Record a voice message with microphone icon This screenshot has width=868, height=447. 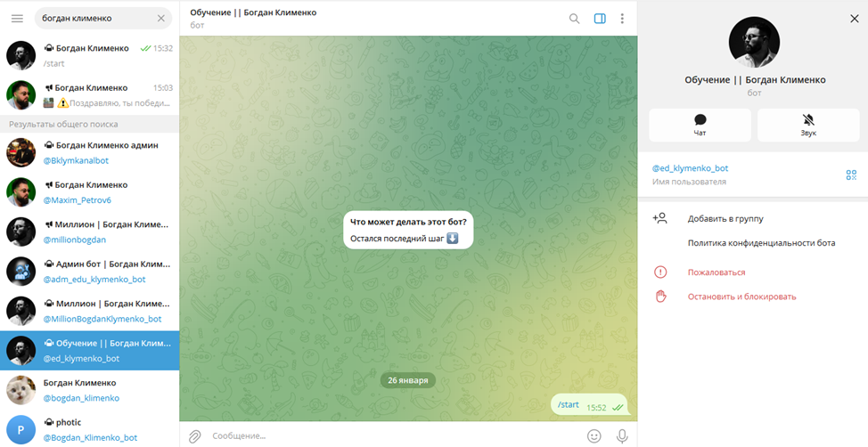tap(622, 436)
